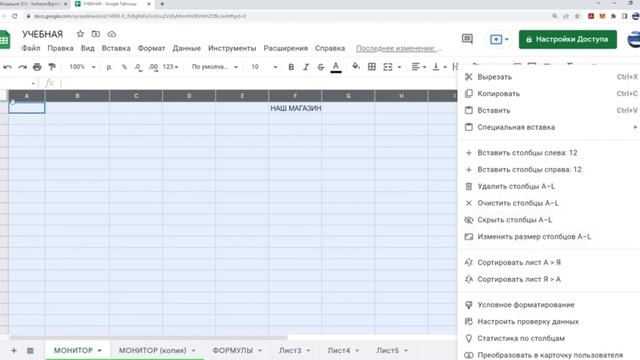This screenshot has height=360, width=640.
Task: Open Данные menu
Action: (187, 48)
